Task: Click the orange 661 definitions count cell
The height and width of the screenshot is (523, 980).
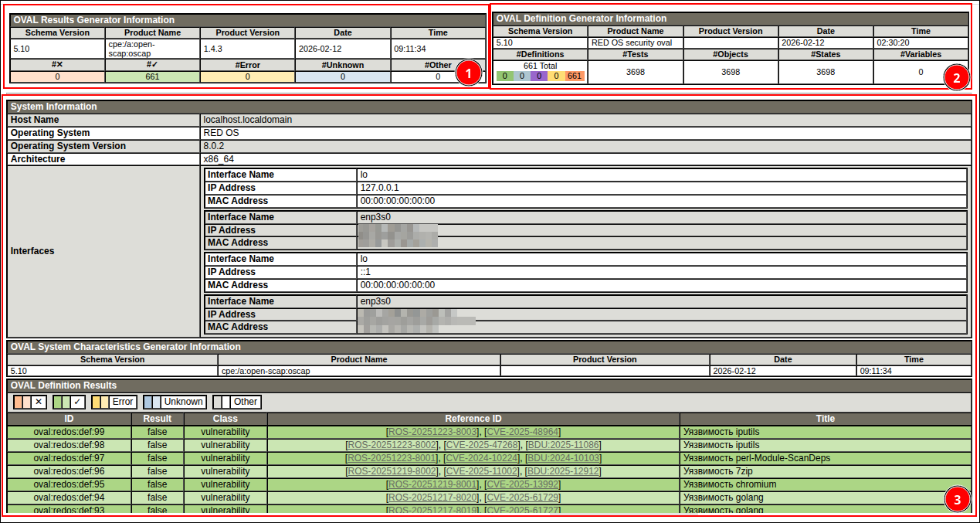Action: [575, 76]
